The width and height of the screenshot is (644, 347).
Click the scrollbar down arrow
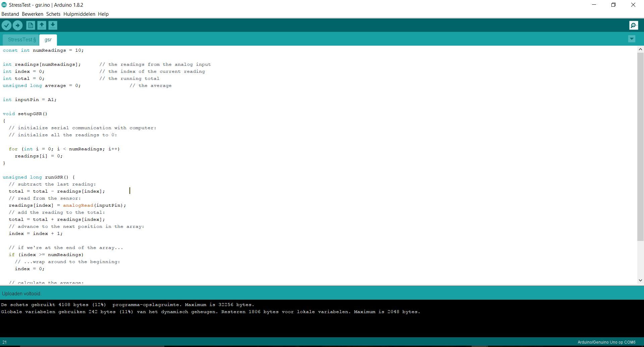640,280
